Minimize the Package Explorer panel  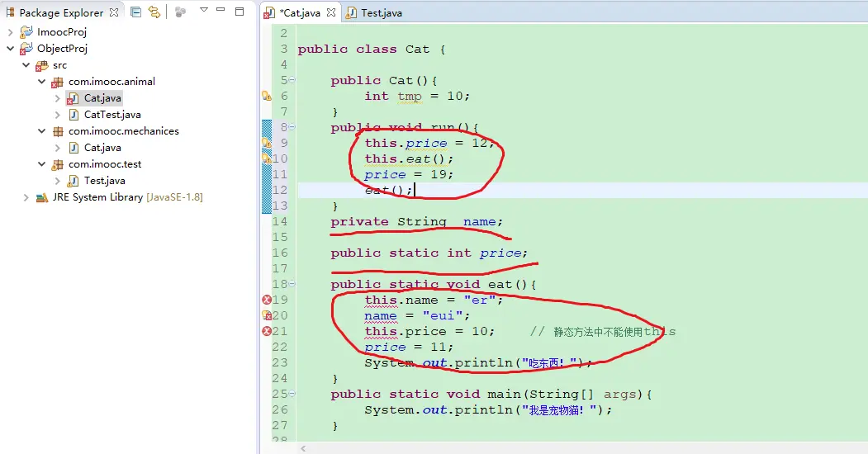[221, 12]
